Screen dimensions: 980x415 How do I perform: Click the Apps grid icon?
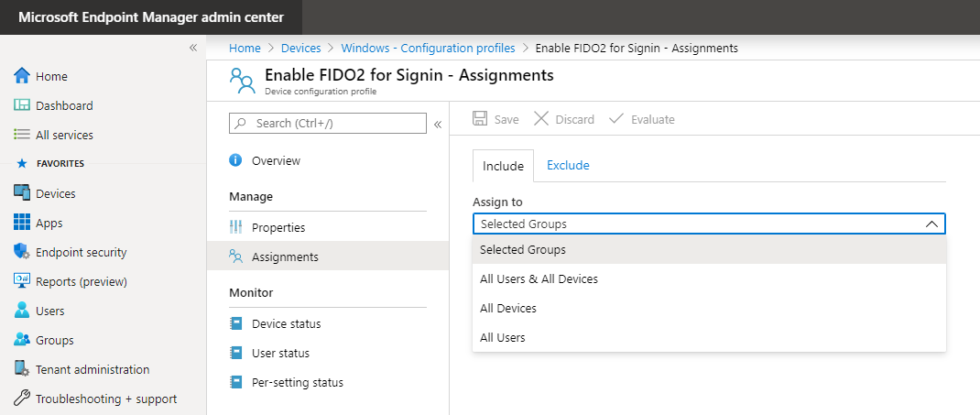coord(22,223)
